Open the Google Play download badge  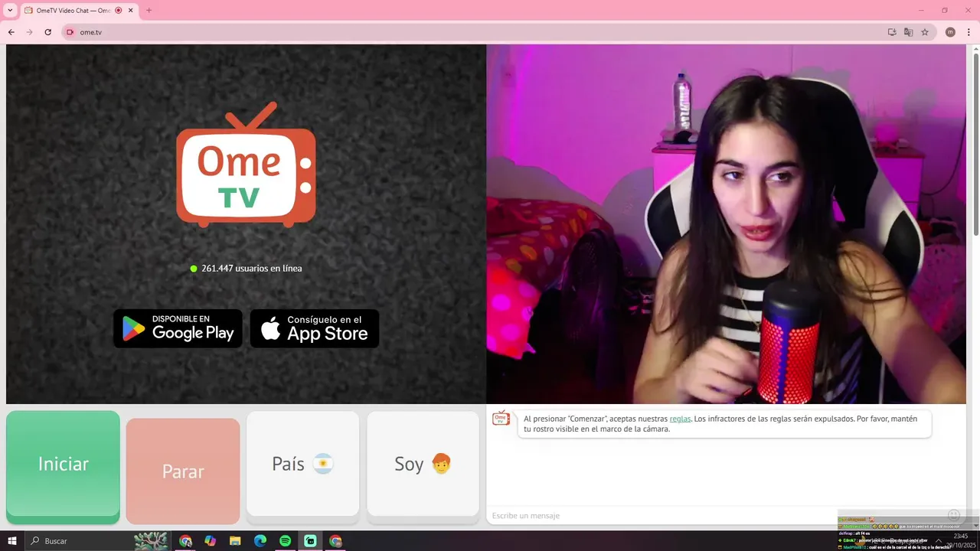pyautogui.click(x=178, y=328)
